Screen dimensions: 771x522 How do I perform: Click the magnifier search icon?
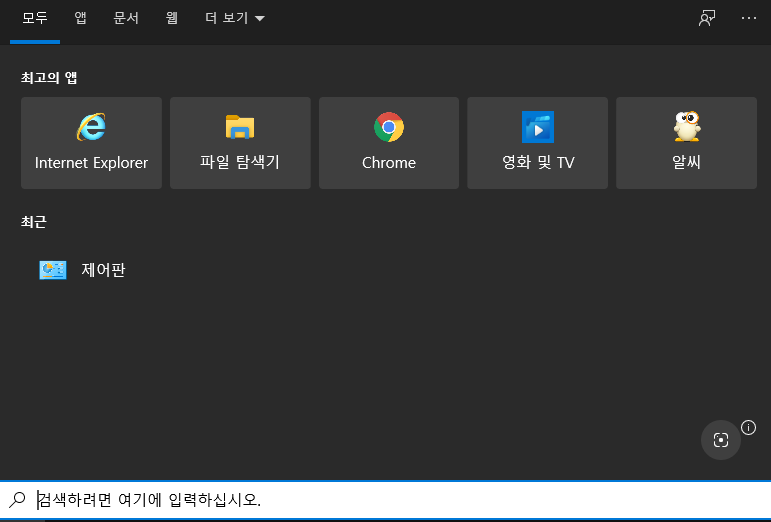tap(18, 499)
